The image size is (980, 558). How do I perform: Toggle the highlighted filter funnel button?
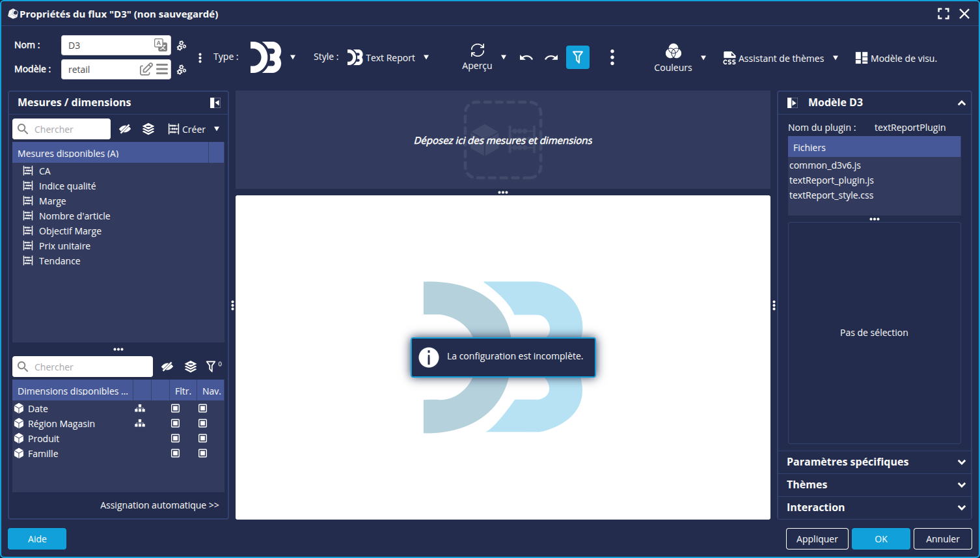tap(577, 57)
